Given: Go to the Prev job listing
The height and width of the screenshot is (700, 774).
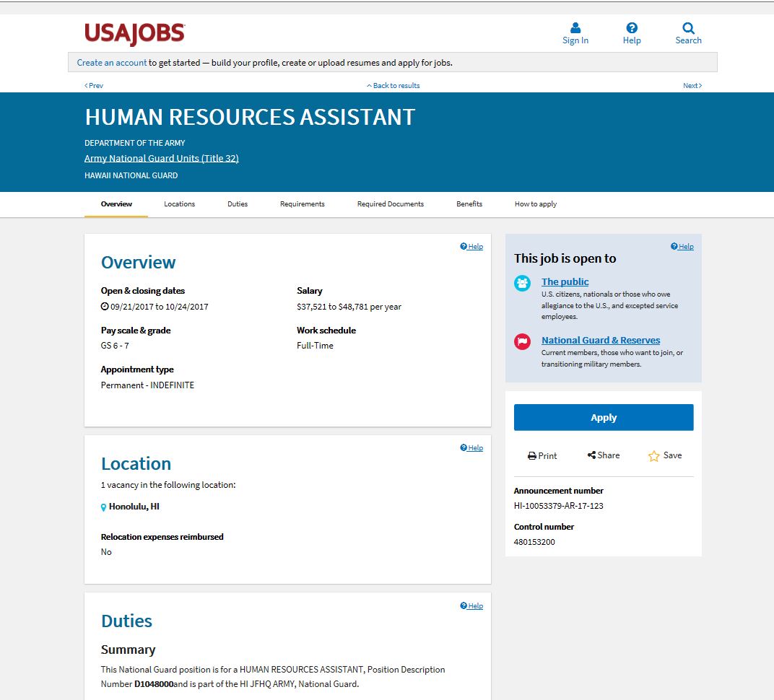Looking at the screenshot, I should pyautogui.click(x=94, y=85).
